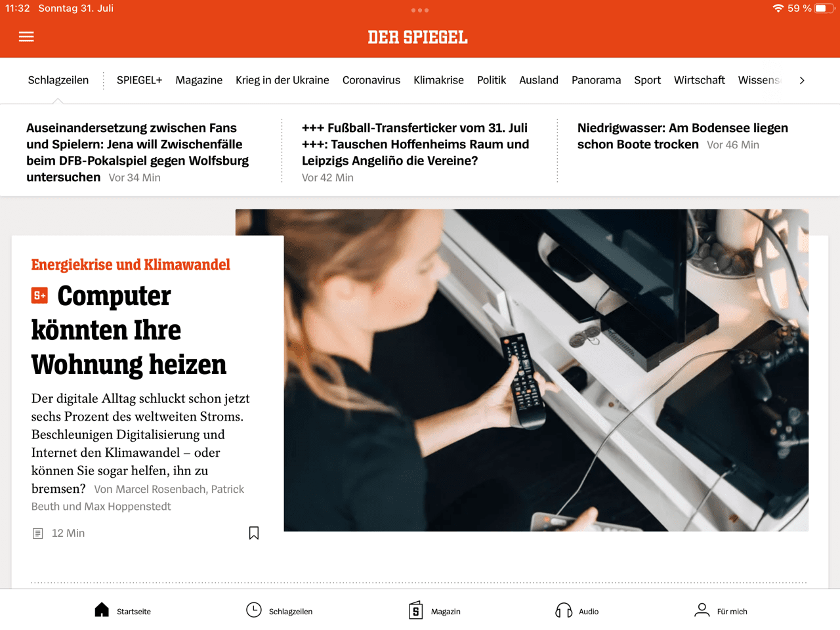Image resolution: width=840 pixels, height=630 pixels.
Task: Open the three-dot multitasking menu at top
Action: click(x=420, y=10)
